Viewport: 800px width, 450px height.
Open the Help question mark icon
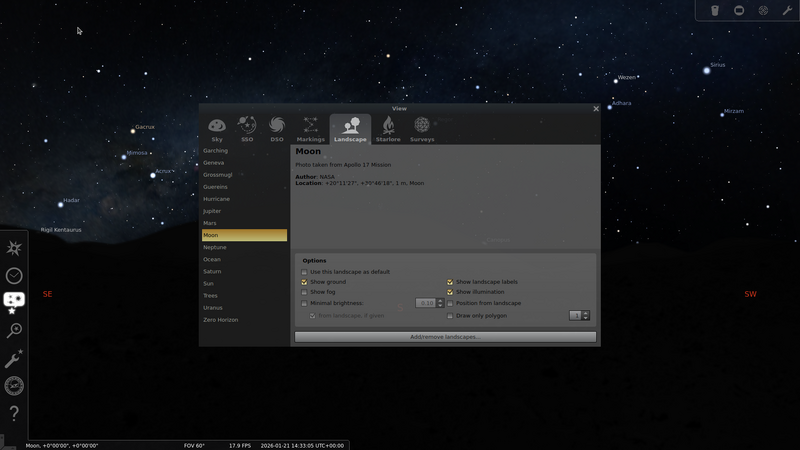pos(14,413)
